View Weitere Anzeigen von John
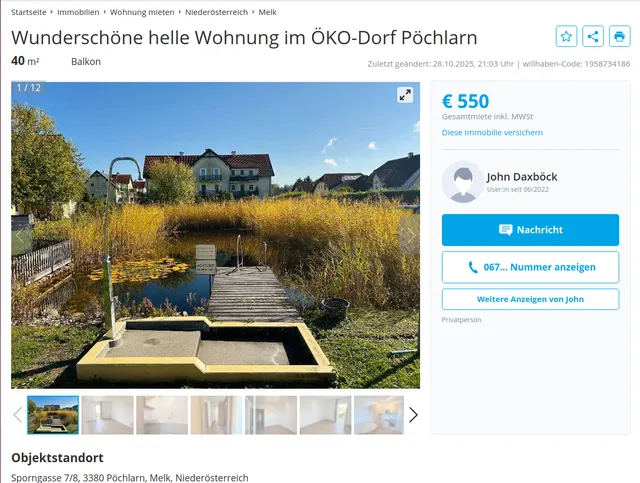 tap(530, 299)
